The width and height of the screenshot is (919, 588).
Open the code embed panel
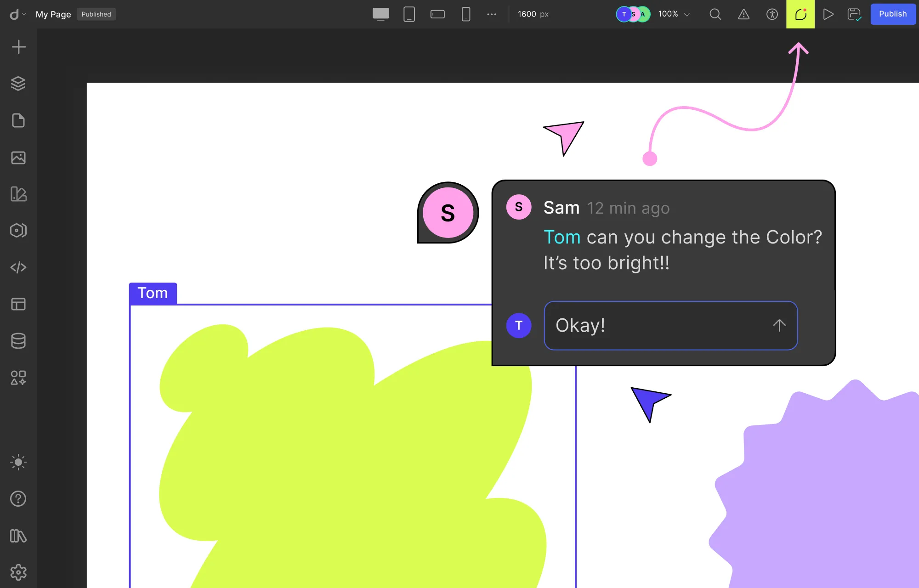[x=18, y=267]
